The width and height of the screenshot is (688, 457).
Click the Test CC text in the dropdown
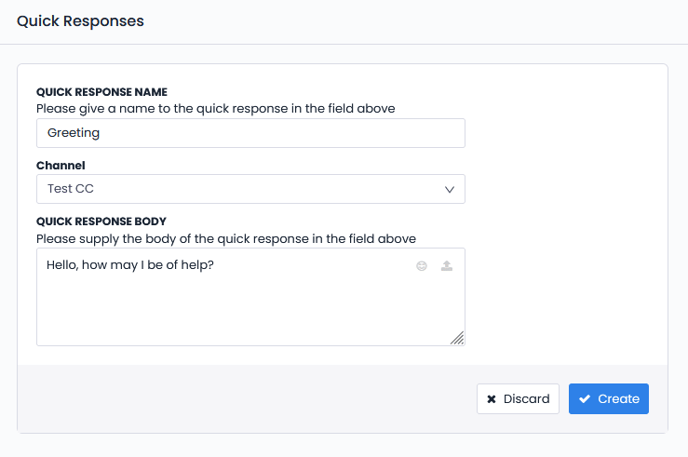(x=71, y=189)
